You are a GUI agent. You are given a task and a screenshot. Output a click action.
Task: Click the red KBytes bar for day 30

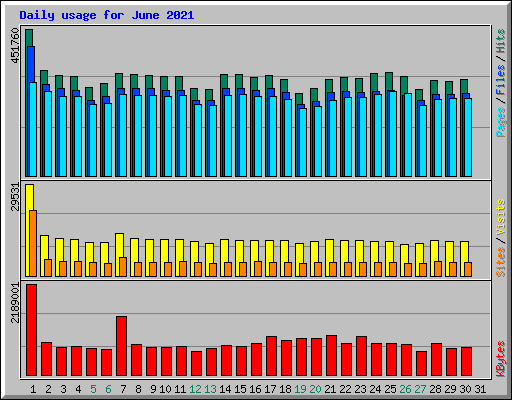coord(467,361)
